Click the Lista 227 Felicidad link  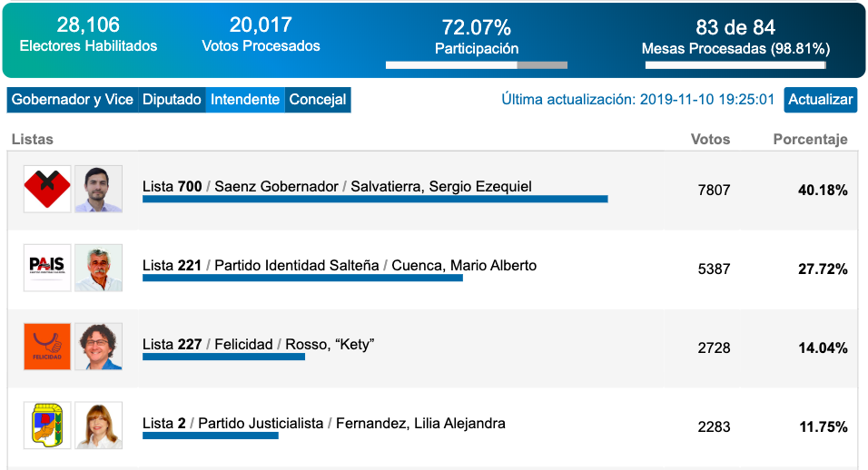pos(258,345)
